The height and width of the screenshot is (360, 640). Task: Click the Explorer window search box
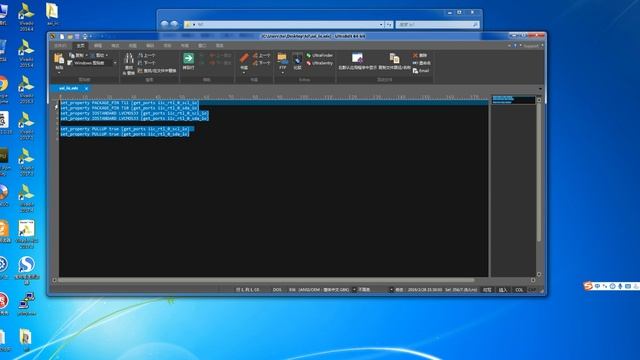(x=437, y=24)
